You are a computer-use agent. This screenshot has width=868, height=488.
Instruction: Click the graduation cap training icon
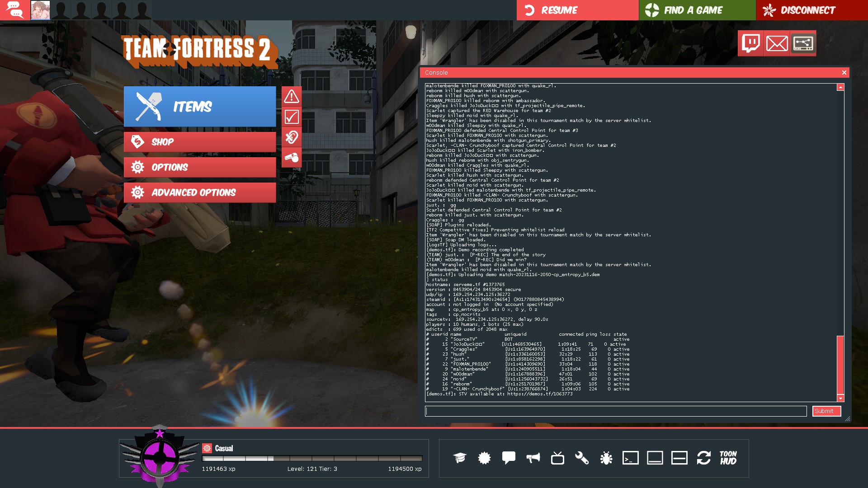point(460,458)
